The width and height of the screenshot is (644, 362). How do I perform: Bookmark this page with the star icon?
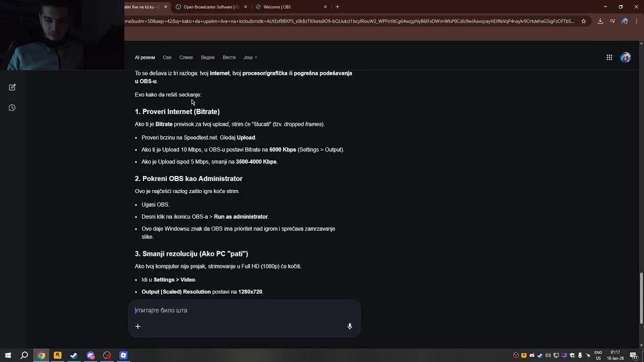point(584,21)
